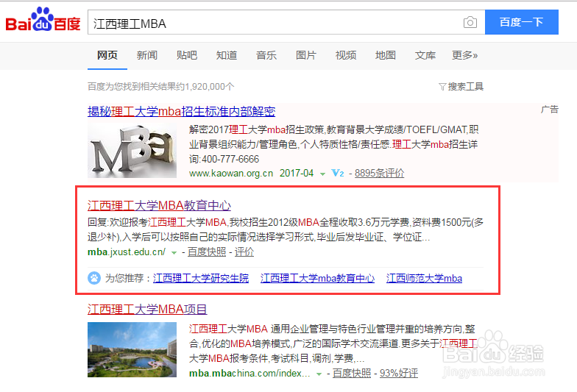Open the 知道 tab
The width and height of the screenshot is (577, 392).
(x=227, y=56)
